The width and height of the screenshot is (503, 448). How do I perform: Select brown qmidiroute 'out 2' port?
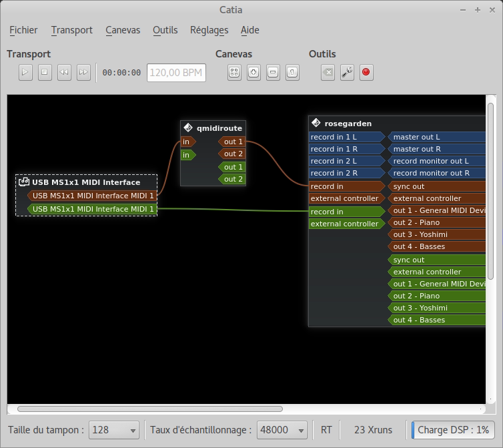pyautogui.click(x=232, y=154)
